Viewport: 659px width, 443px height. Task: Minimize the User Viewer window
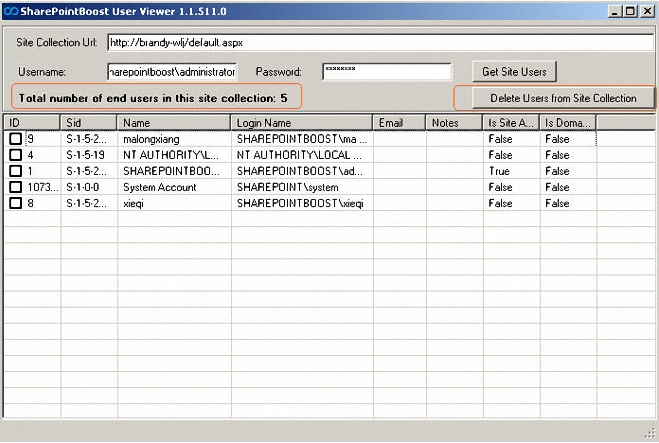tap(615, 11)
